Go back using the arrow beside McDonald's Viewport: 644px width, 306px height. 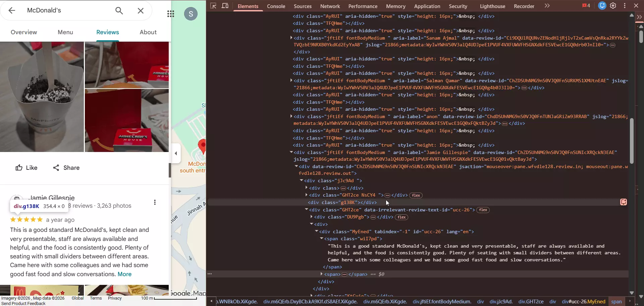pos(12,10)
